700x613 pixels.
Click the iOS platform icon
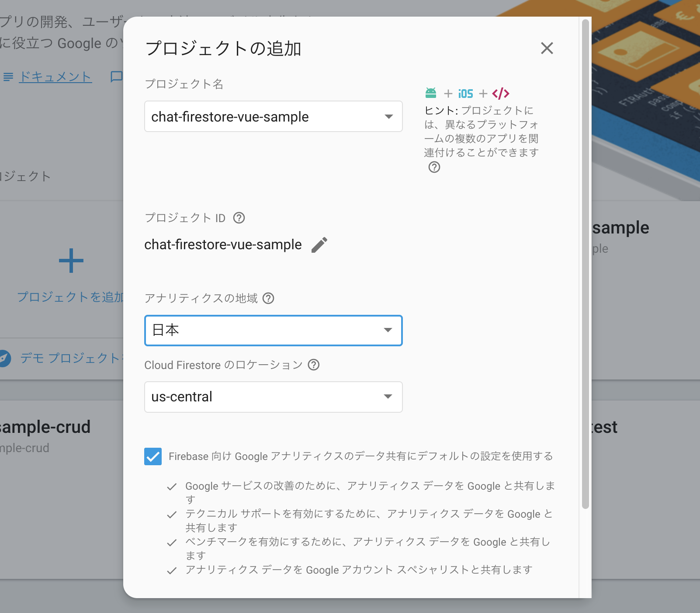[x=465, y=93]
